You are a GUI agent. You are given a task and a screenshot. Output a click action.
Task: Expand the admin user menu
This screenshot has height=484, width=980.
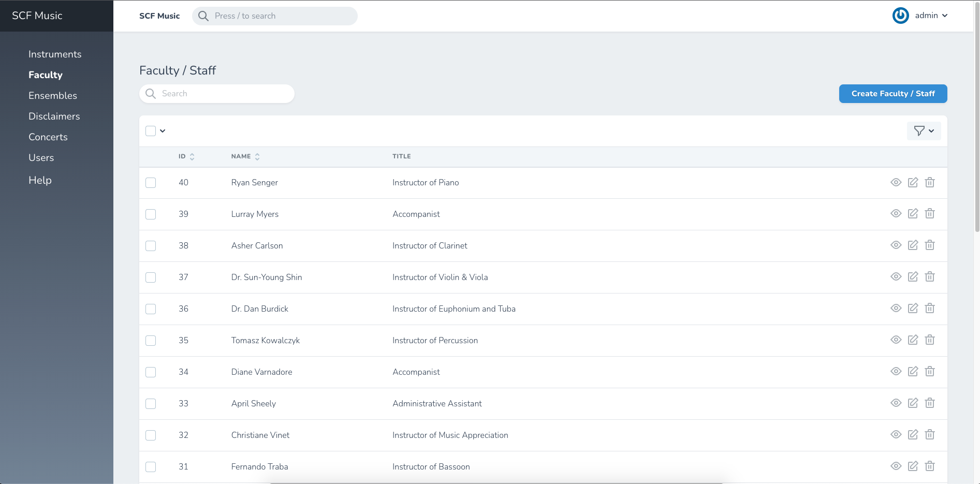[930, 16]
